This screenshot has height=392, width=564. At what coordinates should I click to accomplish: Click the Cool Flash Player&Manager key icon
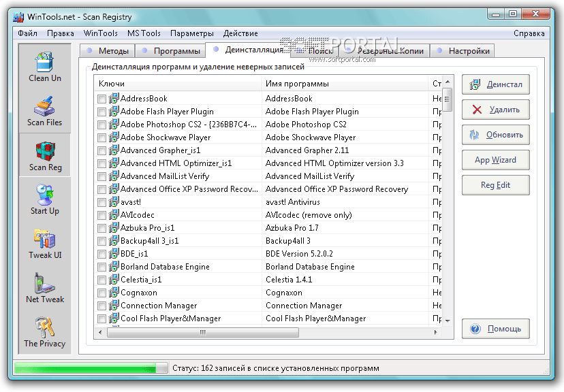click(114, 318)
